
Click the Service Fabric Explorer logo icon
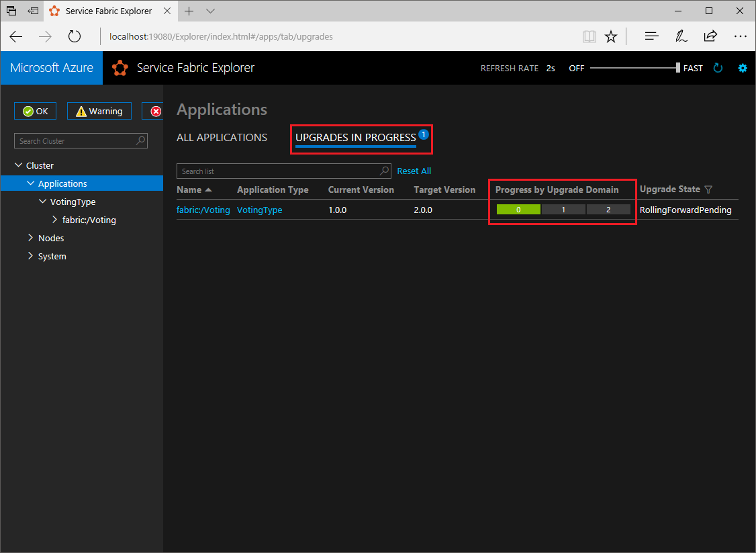tap(120, 67)
